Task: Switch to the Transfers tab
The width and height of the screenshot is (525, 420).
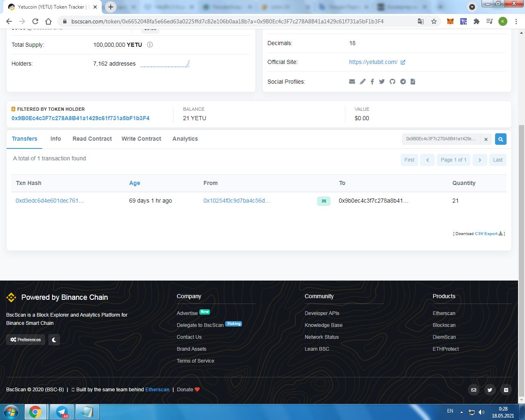Action: 25,139
